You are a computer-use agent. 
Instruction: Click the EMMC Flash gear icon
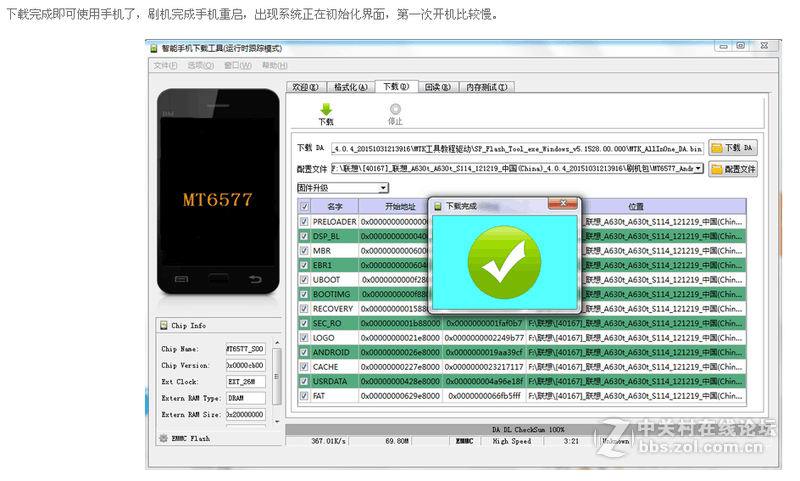pos(163,438)
